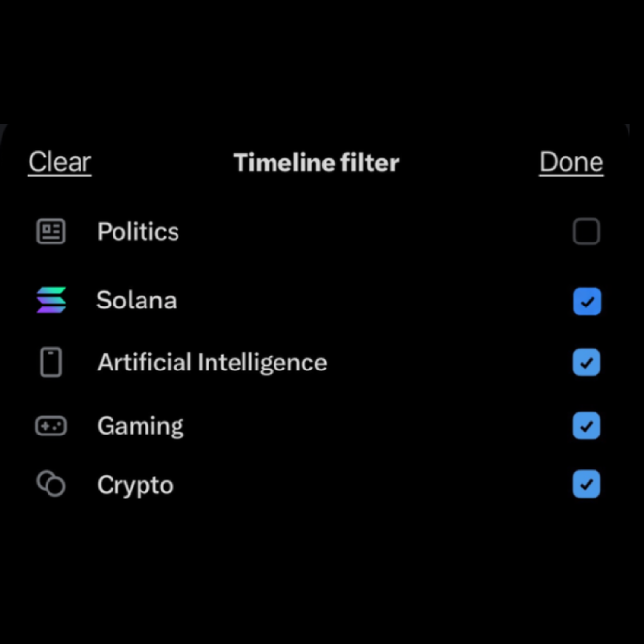This screenshot has width=644, height=644.
Task: Tap Done to apply the filter
Action: 571,162
